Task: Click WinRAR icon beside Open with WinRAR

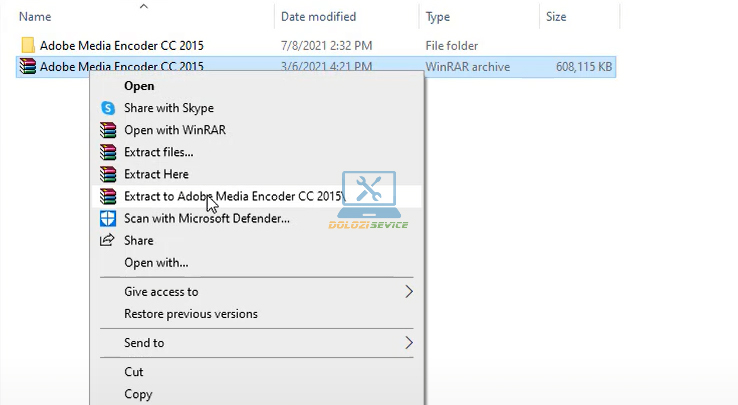Action: coord(108,130)
